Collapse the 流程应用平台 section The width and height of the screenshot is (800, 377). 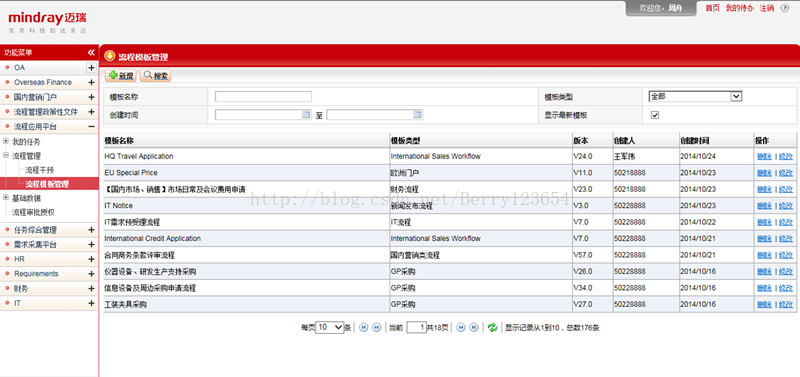coord(91,127)
